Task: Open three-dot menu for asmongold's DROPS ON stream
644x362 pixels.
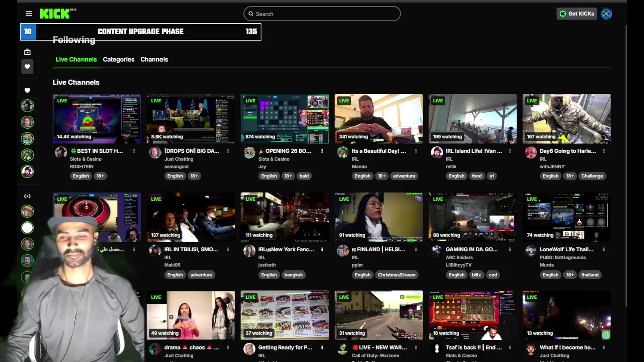Action: pos(228,151)
